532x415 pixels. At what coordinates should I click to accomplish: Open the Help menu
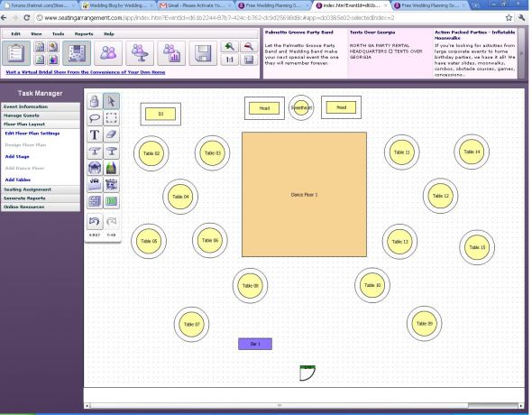click(x=109, y=34)
